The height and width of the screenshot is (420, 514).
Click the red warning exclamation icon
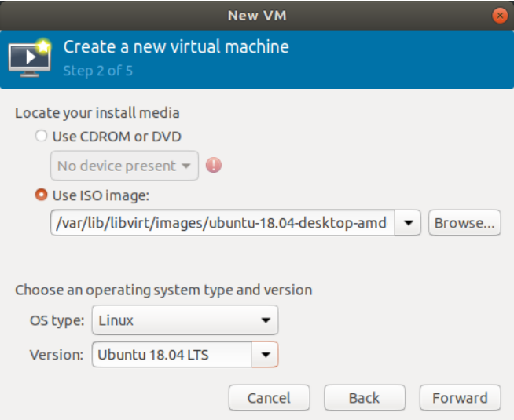(x=214, y=165)
